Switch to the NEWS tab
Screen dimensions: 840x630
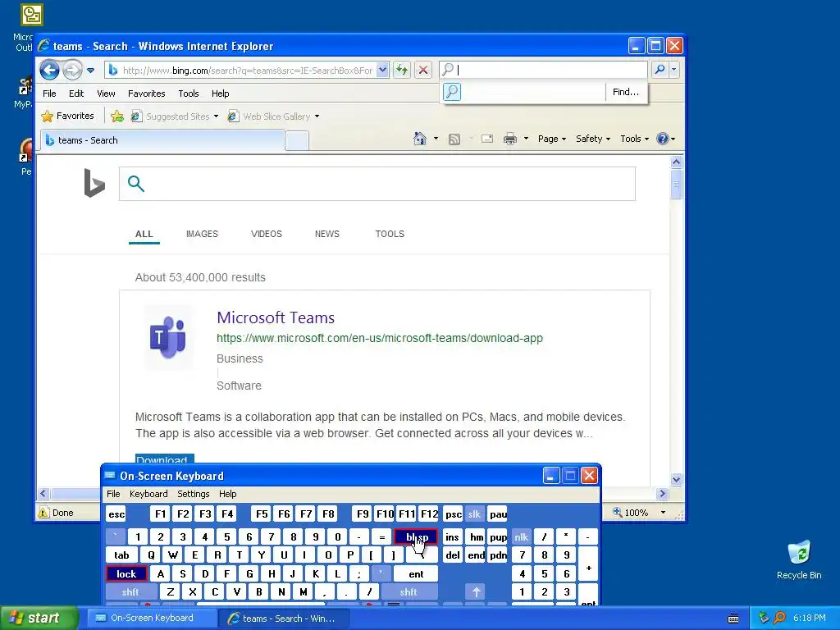[x=326, y=234]
